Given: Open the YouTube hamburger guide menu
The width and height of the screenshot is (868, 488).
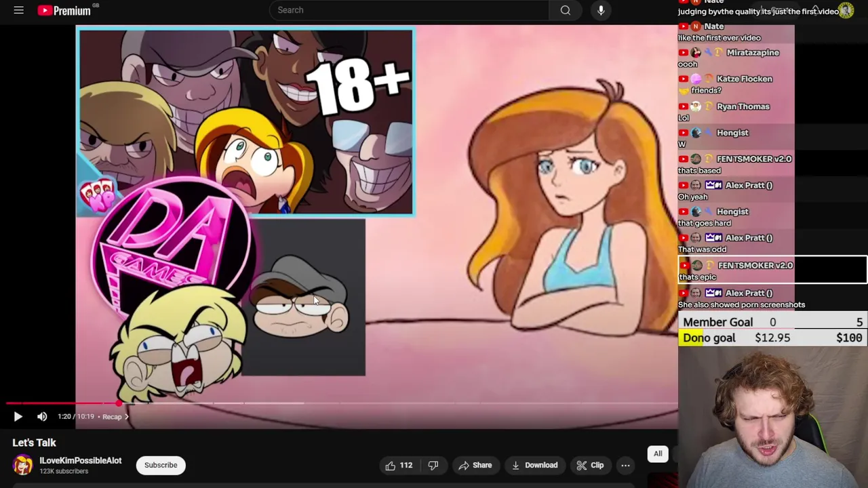Looking at the screenshot, I should pos(18,10).
